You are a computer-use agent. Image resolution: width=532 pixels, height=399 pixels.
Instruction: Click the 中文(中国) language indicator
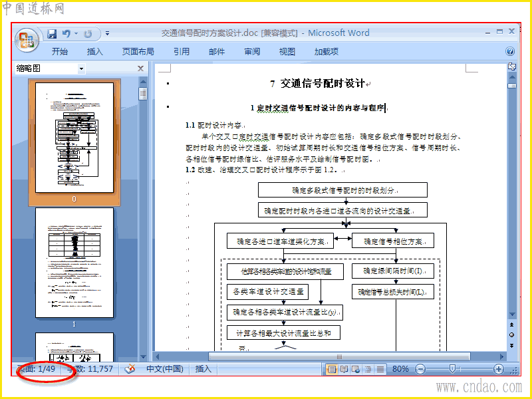coord(164,369)
